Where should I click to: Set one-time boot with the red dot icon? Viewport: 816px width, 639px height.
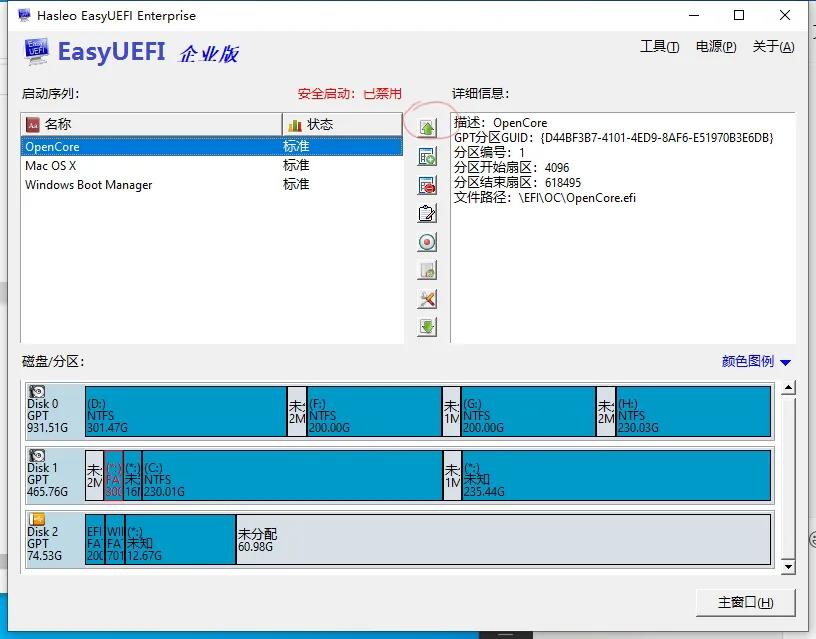(427, 241)
